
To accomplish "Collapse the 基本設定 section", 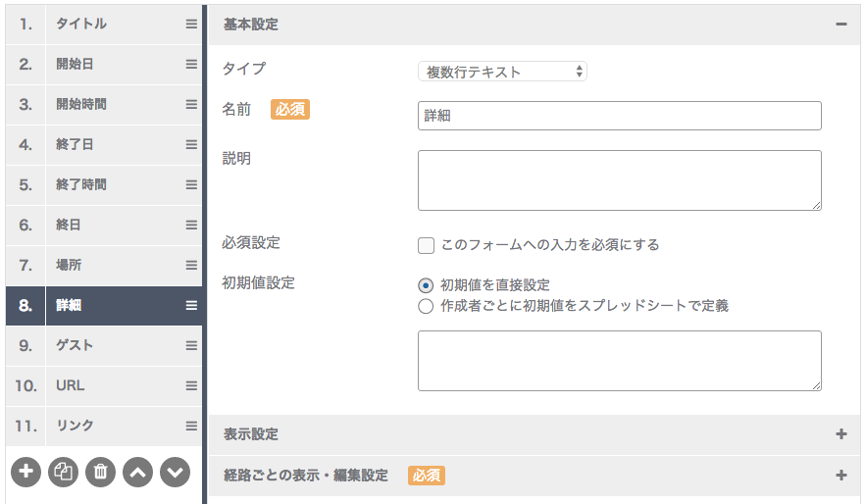I will click(841, 25).
